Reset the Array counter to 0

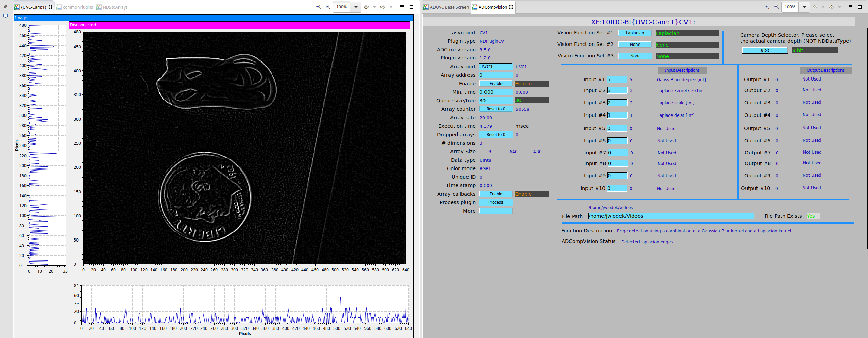pos(496,109)
